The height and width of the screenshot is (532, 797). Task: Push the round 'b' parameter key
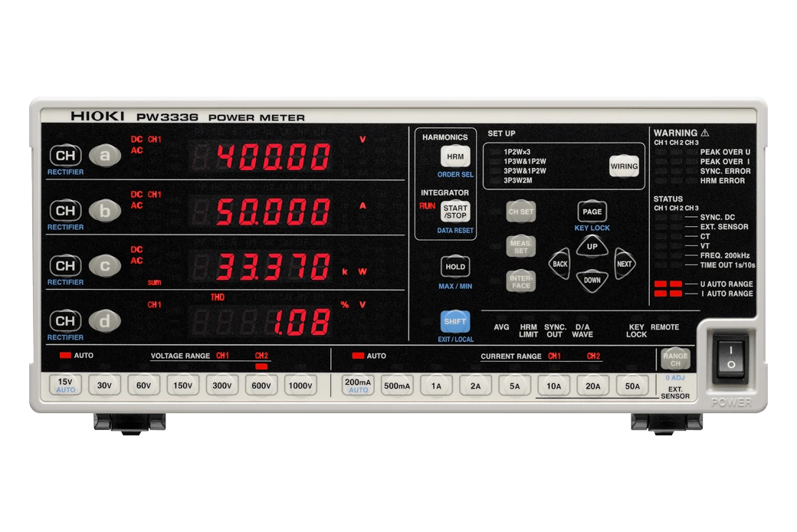[105, 211]
